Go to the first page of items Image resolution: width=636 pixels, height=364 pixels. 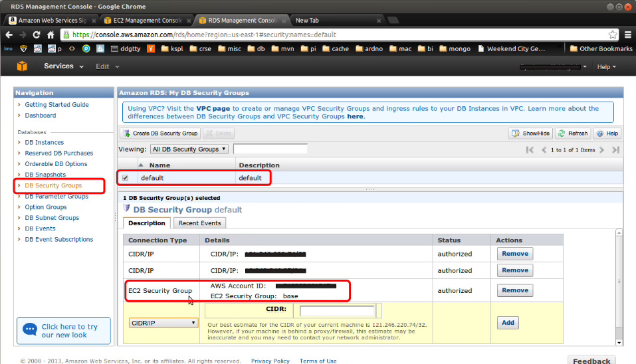pos(530,150)
